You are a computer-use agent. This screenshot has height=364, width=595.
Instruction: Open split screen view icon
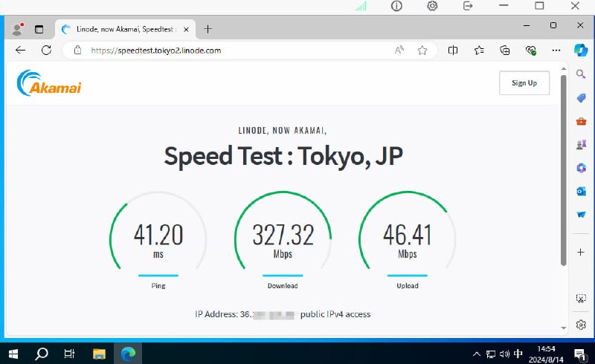(453, 50)
